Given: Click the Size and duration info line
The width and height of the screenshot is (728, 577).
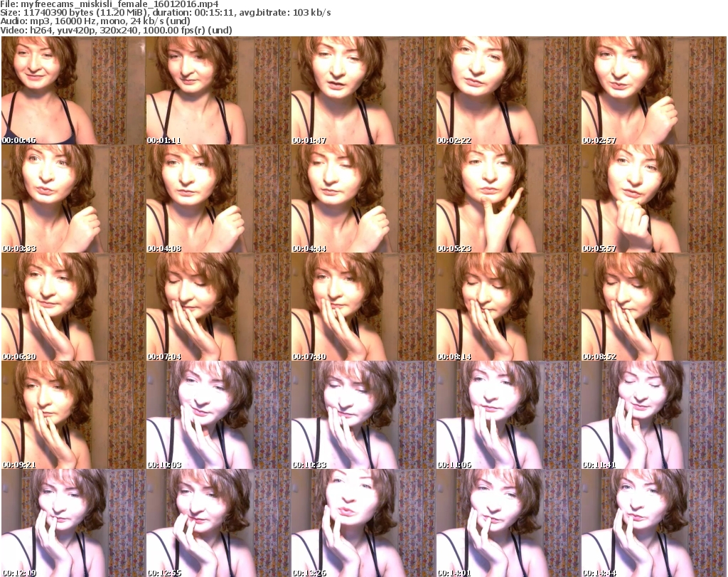Looking at the screenshot, I should pyautogui.click(x=166, y=13).
